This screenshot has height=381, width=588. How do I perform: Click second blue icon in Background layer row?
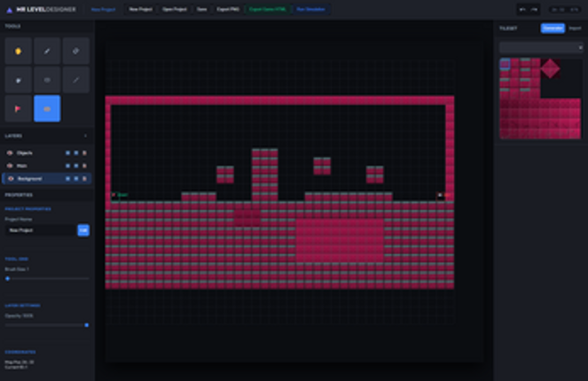coord(76,179)
